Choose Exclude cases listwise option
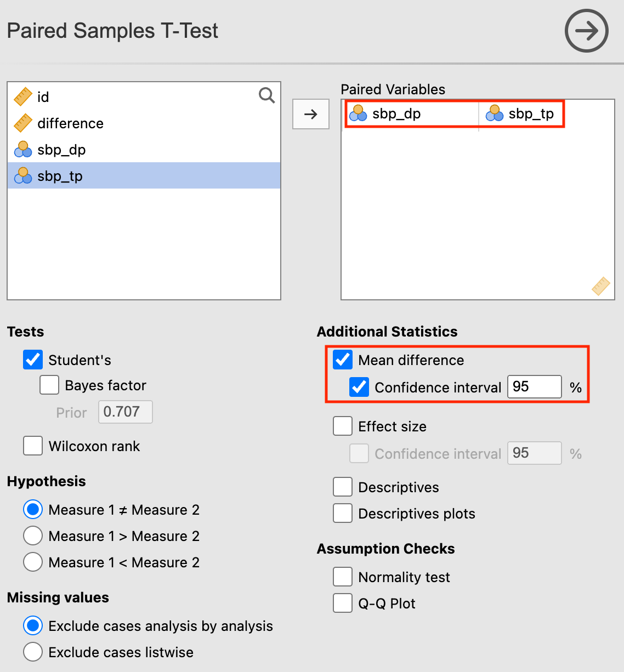The image size is (624, 672). [33, 652]
